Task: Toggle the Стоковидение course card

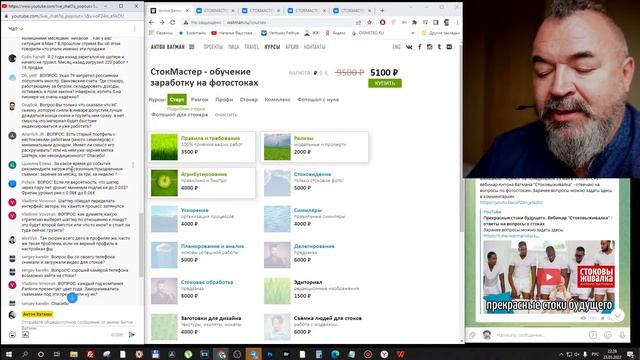Action: (315, 182)
